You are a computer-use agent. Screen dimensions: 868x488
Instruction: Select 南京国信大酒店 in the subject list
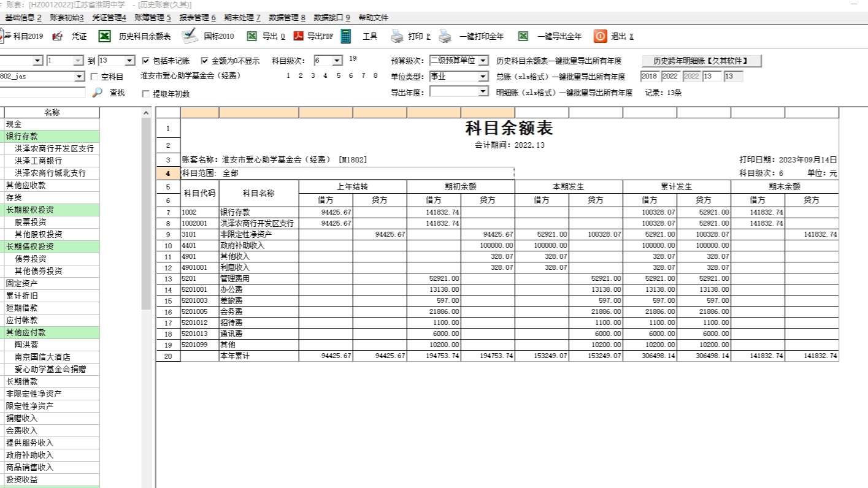52,357
